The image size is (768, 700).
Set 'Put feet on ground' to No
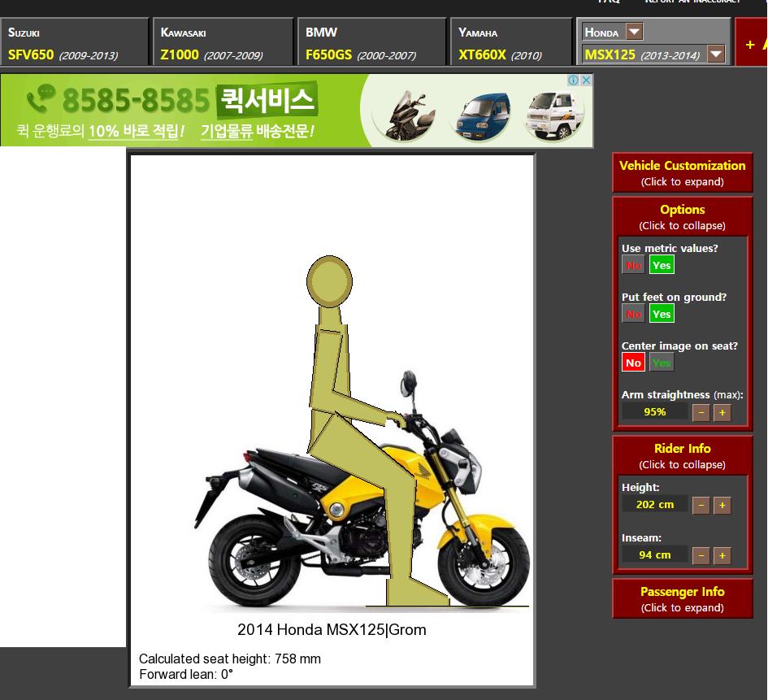click(633, 314)
